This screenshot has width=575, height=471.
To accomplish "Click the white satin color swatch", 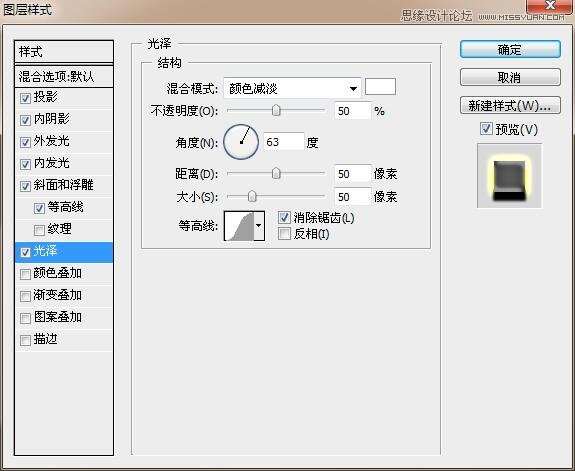I will [x=380, y=87].
